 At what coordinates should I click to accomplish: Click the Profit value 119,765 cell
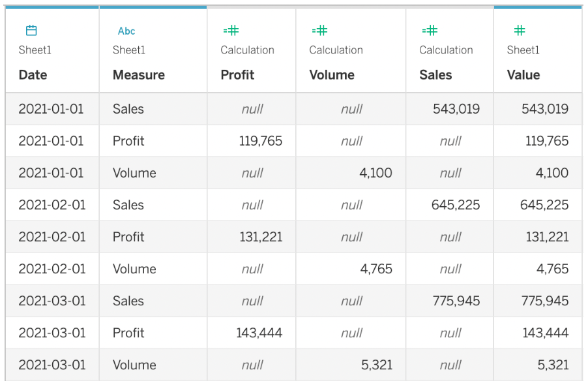coord(260,141)
